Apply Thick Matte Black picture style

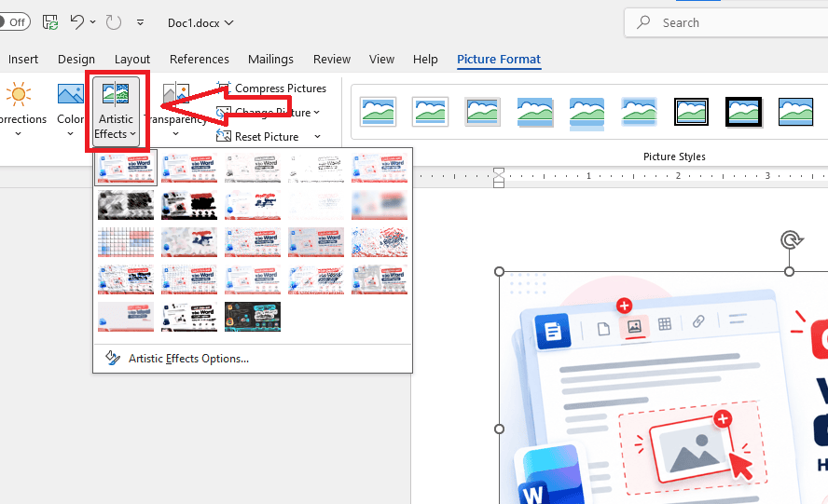tap(743, 112)
